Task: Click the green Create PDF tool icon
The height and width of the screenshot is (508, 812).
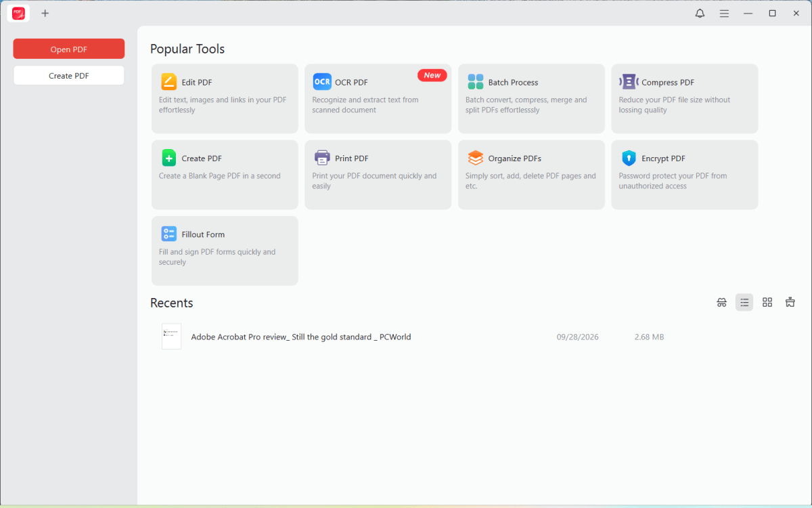Action: point(168,158)
